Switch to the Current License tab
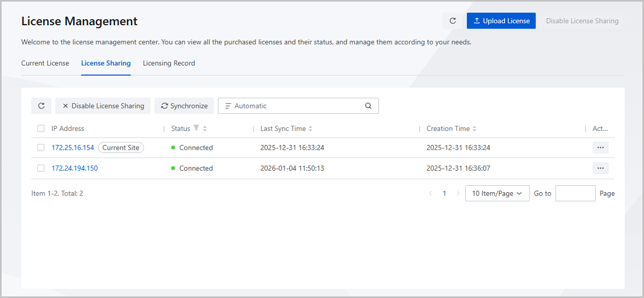 click(45, 63)
